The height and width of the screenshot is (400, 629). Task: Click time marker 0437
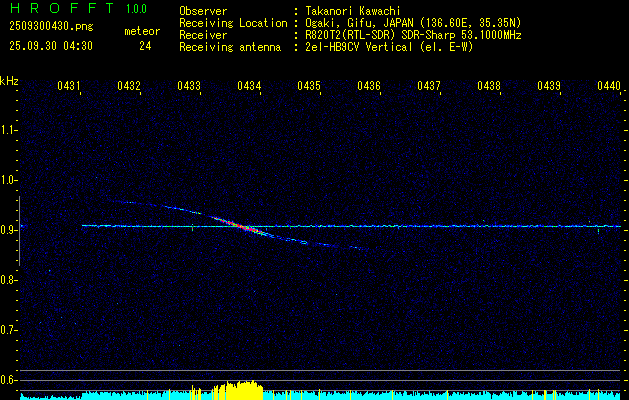point(429,86)
